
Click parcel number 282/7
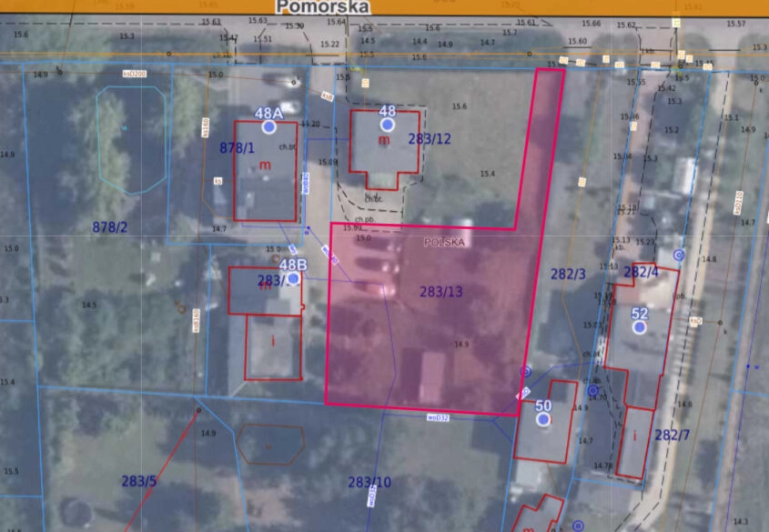(672, 435)
